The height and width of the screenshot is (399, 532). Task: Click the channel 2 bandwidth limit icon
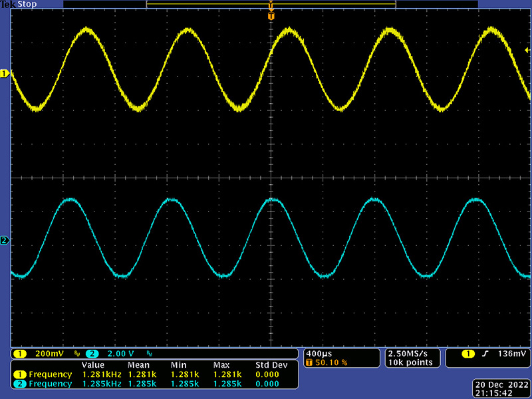[149, 354]
